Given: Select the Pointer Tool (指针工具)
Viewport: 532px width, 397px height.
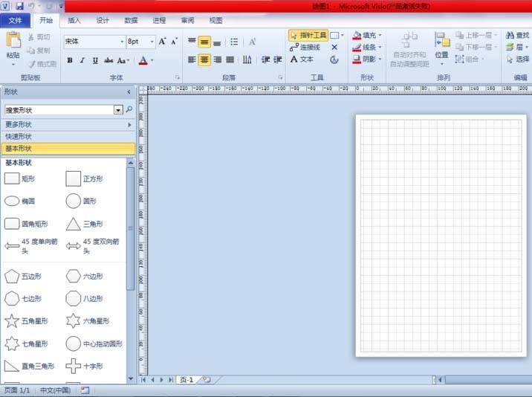Looking at the screenshot, I should 308,36.
